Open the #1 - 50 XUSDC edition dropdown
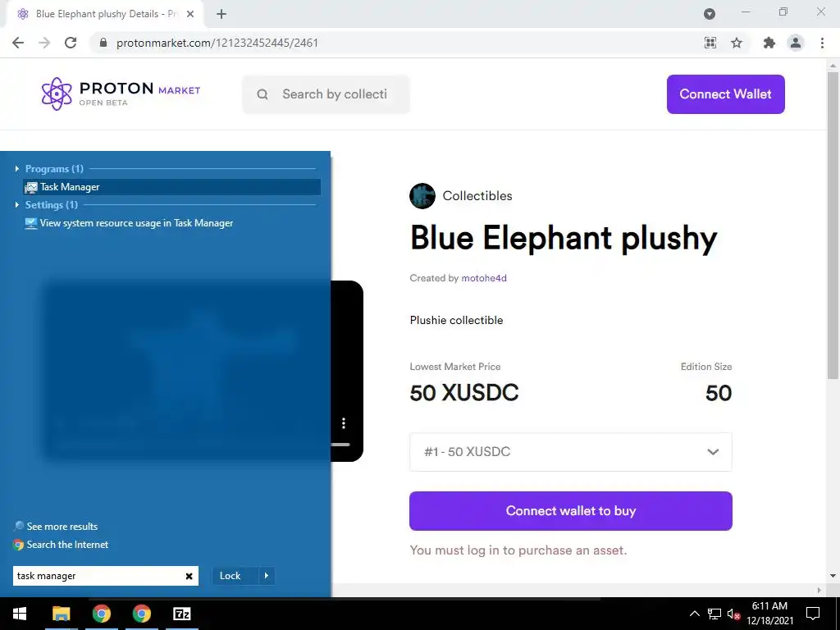 click(x=571, y=452)
